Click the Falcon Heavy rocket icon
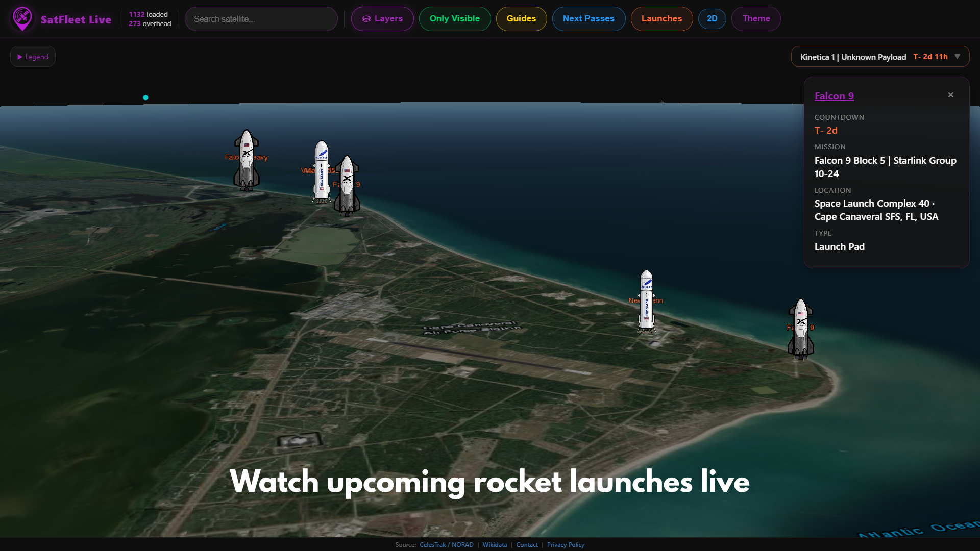 click(247, 161)
